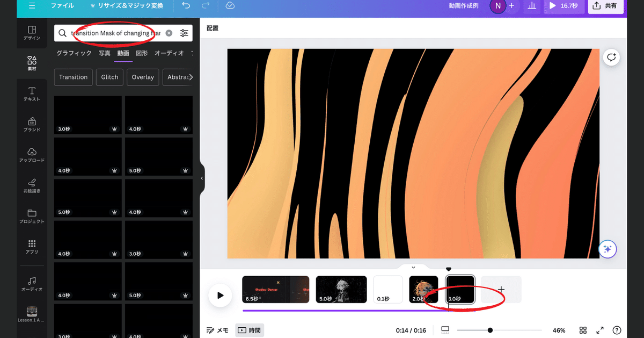This screenshot has height=338, width=644.
Task: Open the comment icon beside canvas
Action: (611, 57)
